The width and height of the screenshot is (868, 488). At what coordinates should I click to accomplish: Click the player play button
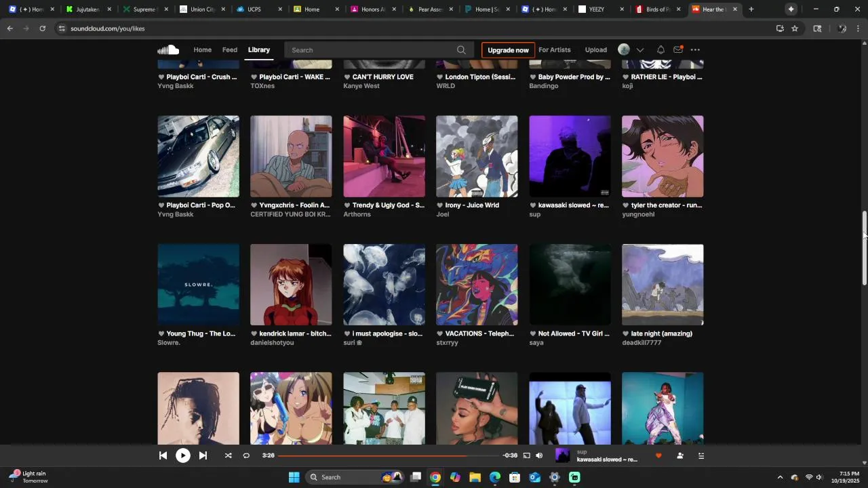(183, 456)
